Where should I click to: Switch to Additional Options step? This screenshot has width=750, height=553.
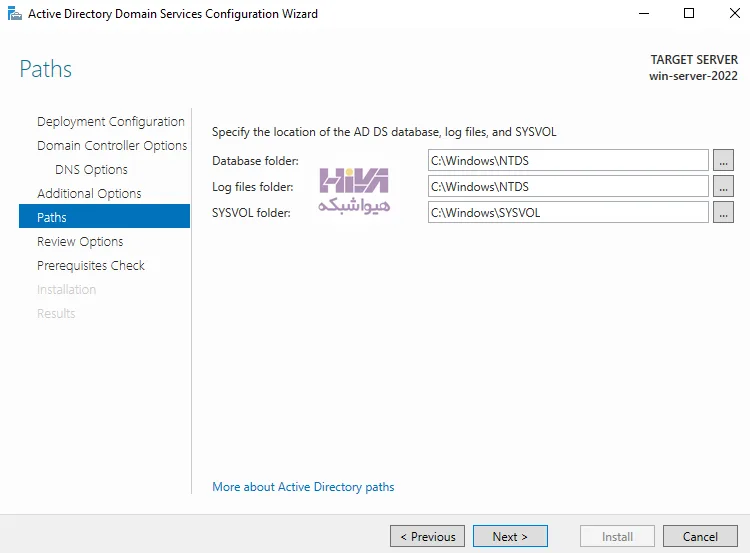(x=89, y=193)
